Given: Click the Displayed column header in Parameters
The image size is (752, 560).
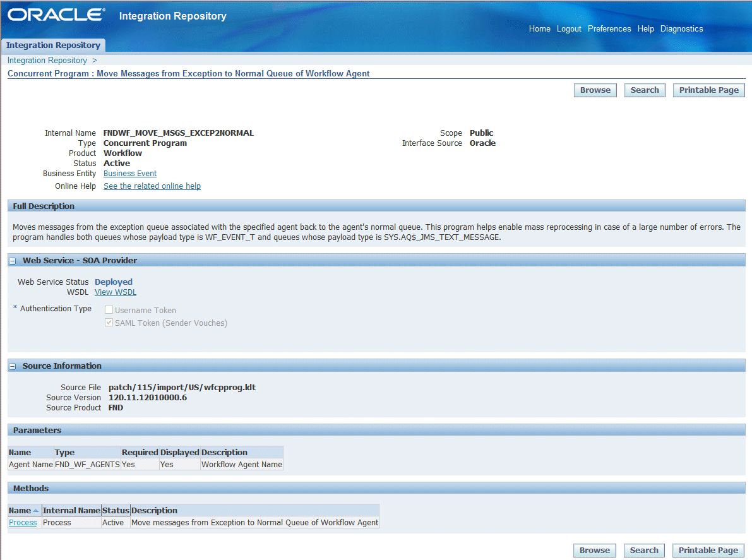Looking at the screenshot, I should tap(180, 453).
